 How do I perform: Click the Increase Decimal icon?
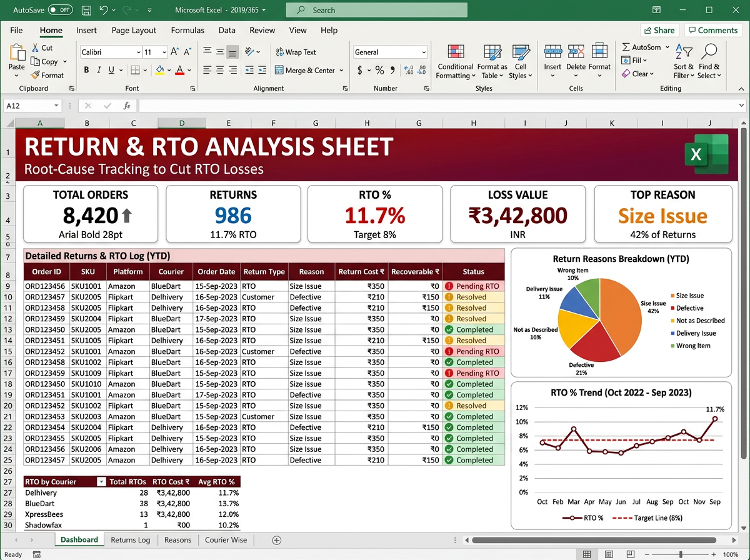[x=409, y=70]
